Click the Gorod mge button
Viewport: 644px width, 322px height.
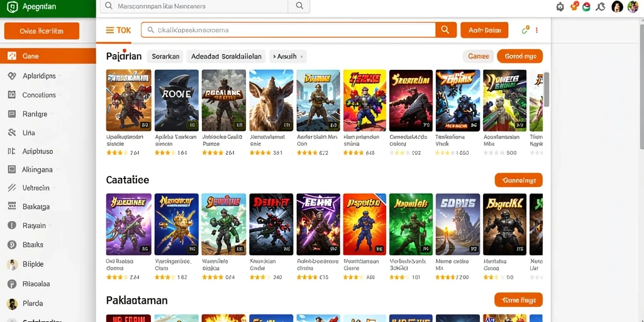(519, 56)
